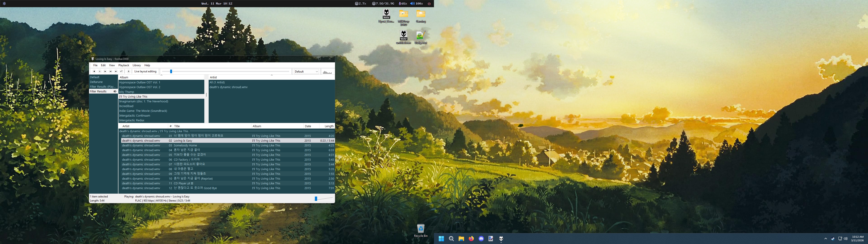Select the Deltarune playlist
Viewport: 868px width, 244px height.
pyautogui.click(x=96, y=82)
